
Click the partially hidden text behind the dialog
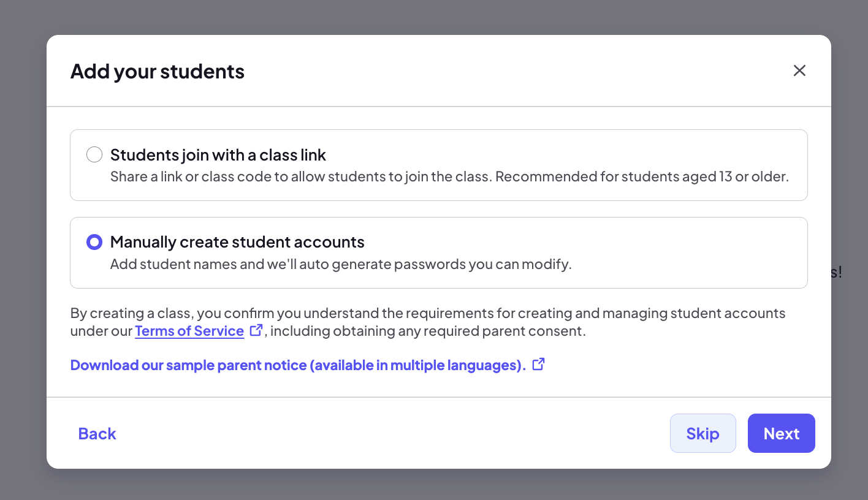837,273
